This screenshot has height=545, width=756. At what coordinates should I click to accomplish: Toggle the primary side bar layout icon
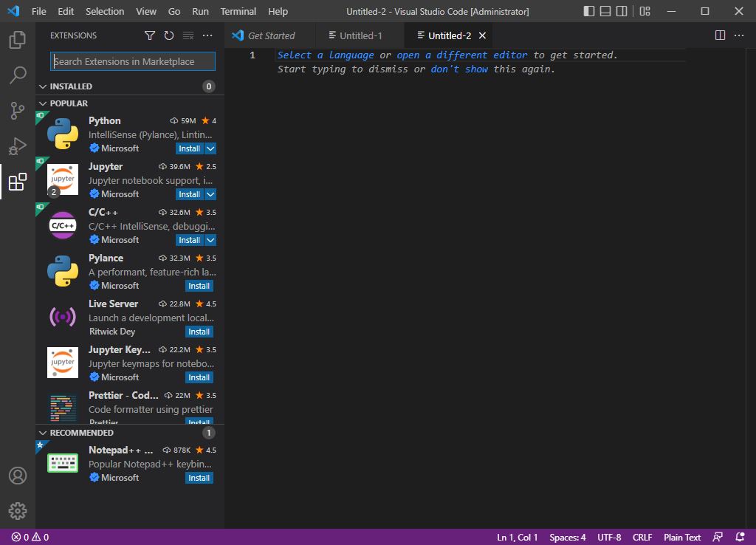588,11
